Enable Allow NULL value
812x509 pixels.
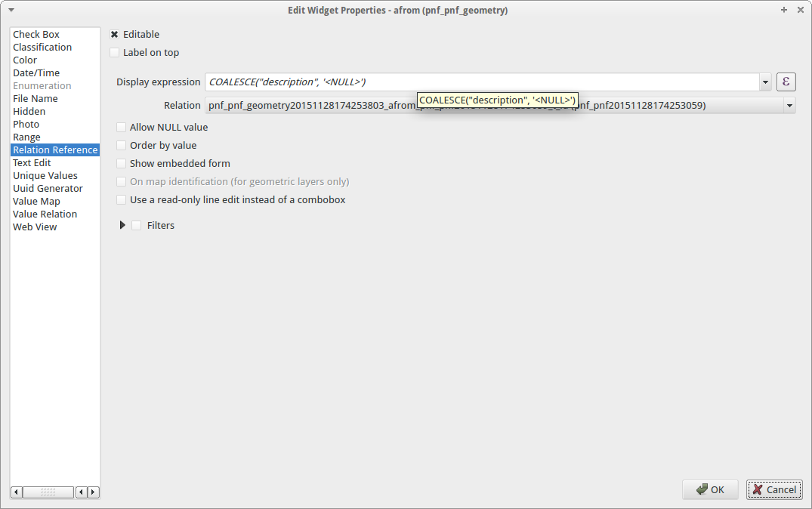click(x=121, y=128)
